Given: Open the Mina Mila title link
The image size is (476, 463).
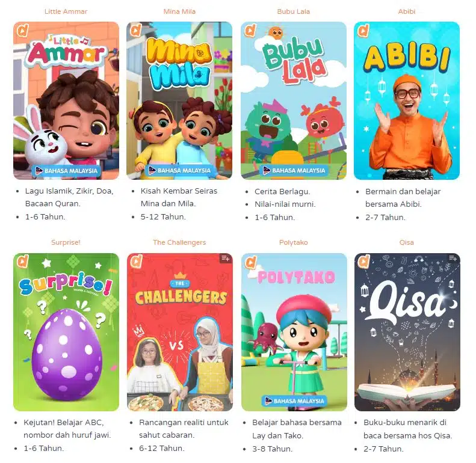Looking at the screenshot, I should pyautogui.click(x=179, y=11).
